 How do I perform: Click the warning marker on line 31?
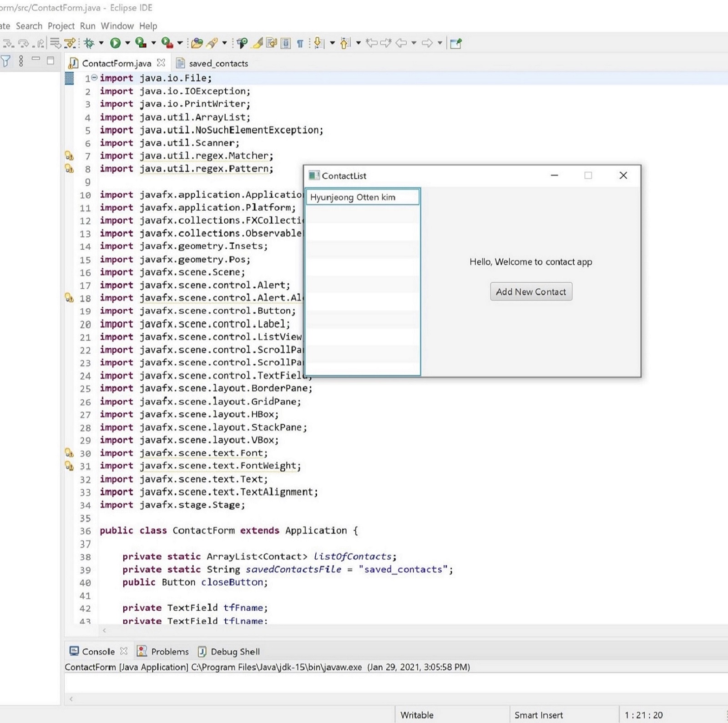click(69, 466)
